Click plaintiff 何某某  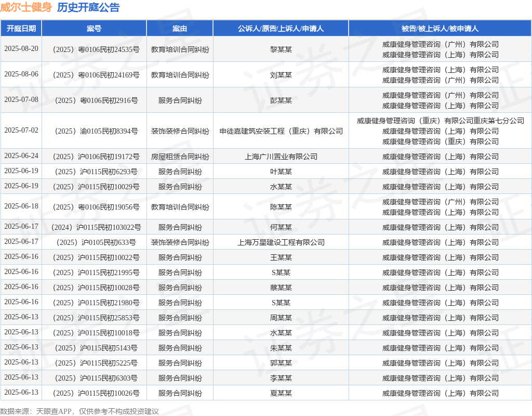click(x=281, y=228)
